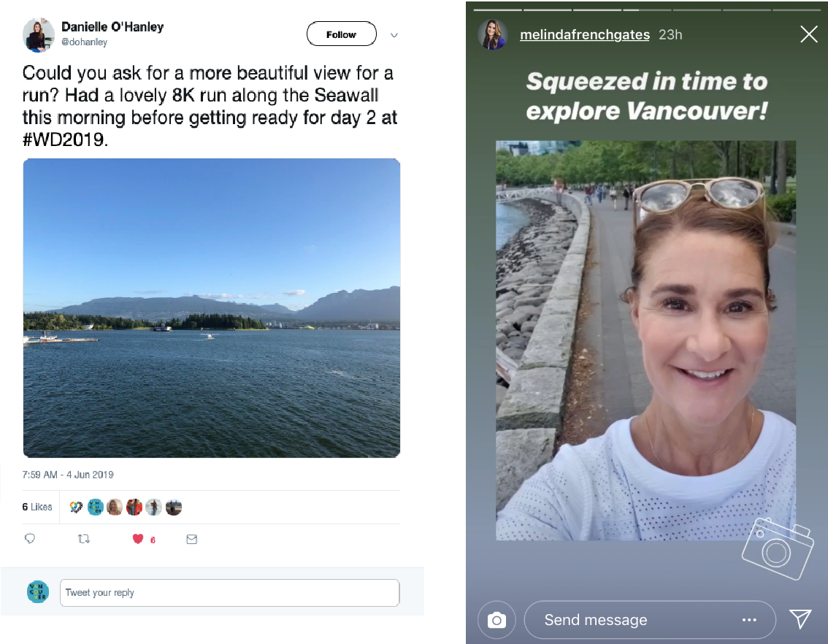Click the reply speech bubble icon

tap(30, 538)
